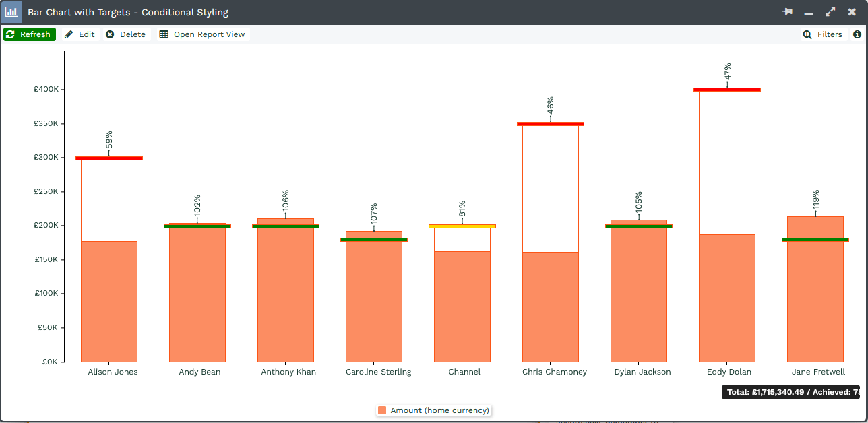
Task: Click the orange legend color swatch
Action: (382, 410)
